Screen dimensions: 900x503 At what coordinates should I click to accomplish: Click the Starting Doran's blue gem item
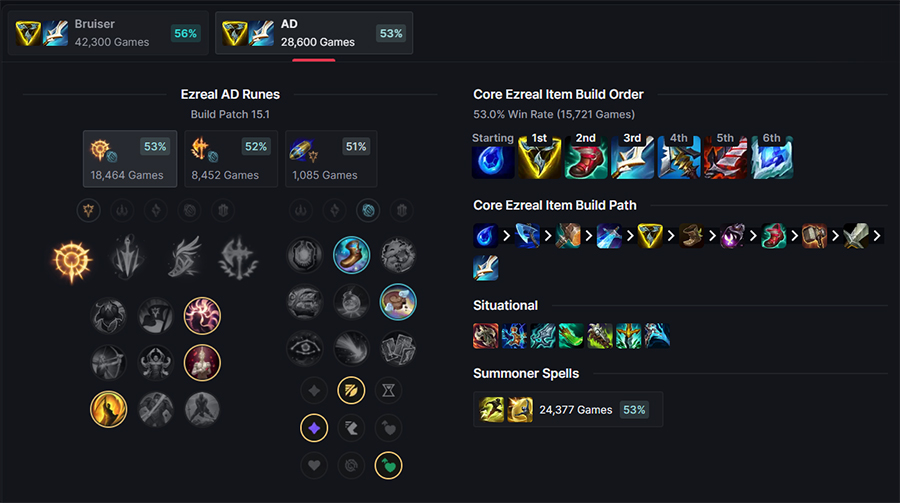tap(492, 161)
